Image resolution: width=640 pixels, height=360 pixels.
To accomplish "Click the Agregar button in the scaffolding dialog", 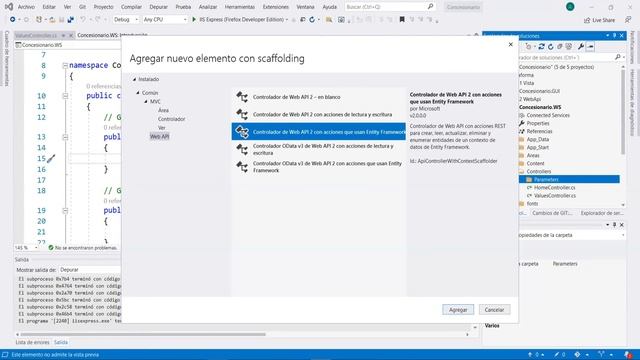I will tap(458, 310).
